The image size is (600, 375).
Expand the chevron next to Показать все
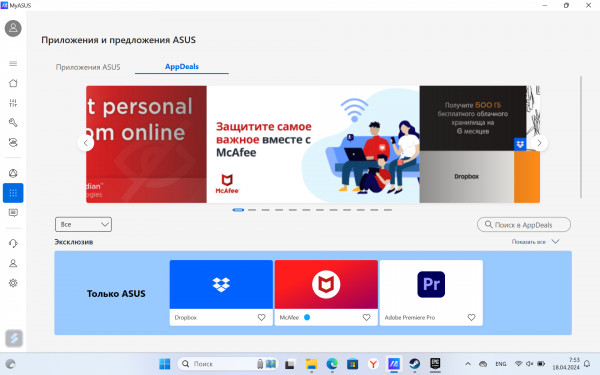click(x=556, y=241)
